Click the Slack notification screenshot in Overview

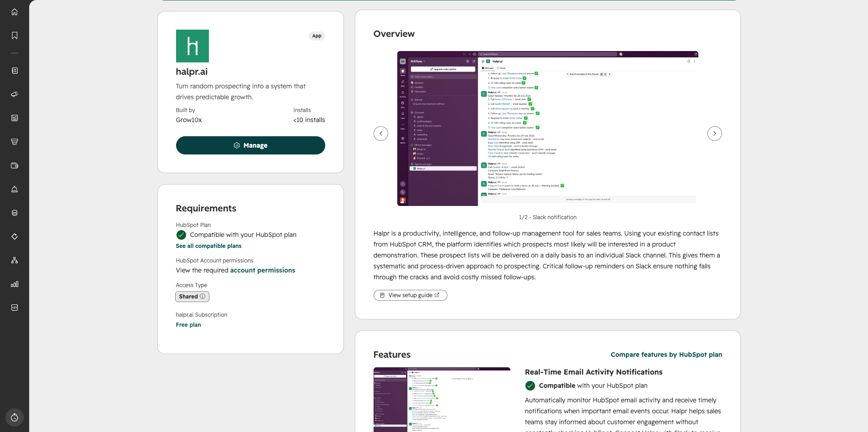click(548, 129)
